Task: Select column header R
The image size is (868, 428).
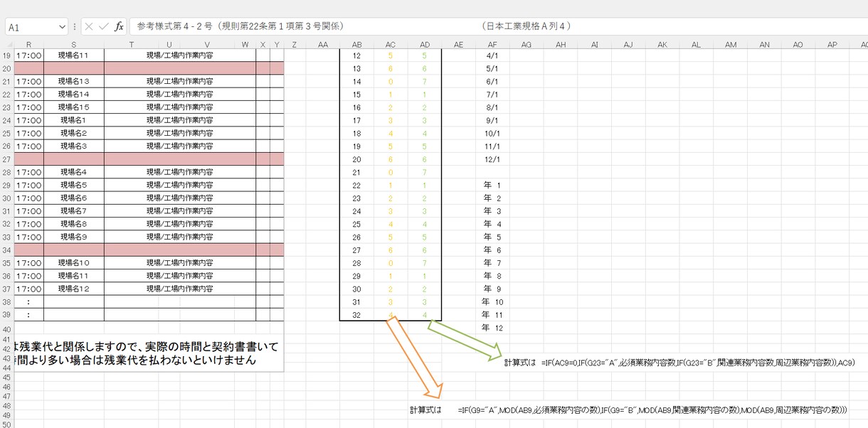Action: [28, 44]
